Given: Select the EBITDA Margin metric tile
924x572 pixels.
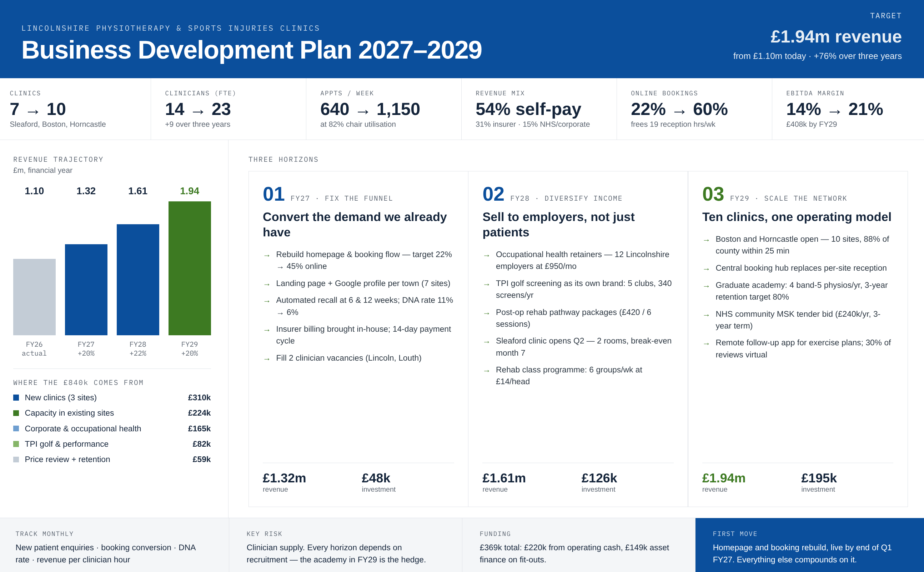Looking at the screenshot, I should point(848,109).
